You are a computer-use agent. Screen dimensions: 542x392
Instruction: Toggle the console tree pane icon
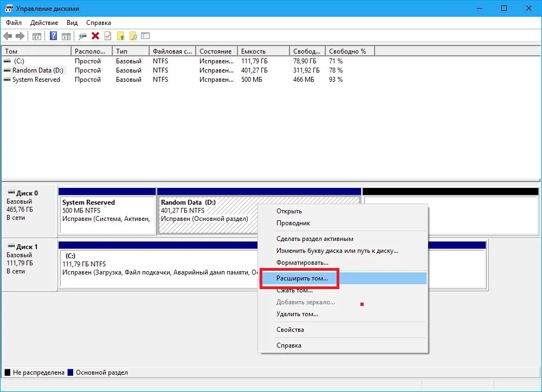37,36
